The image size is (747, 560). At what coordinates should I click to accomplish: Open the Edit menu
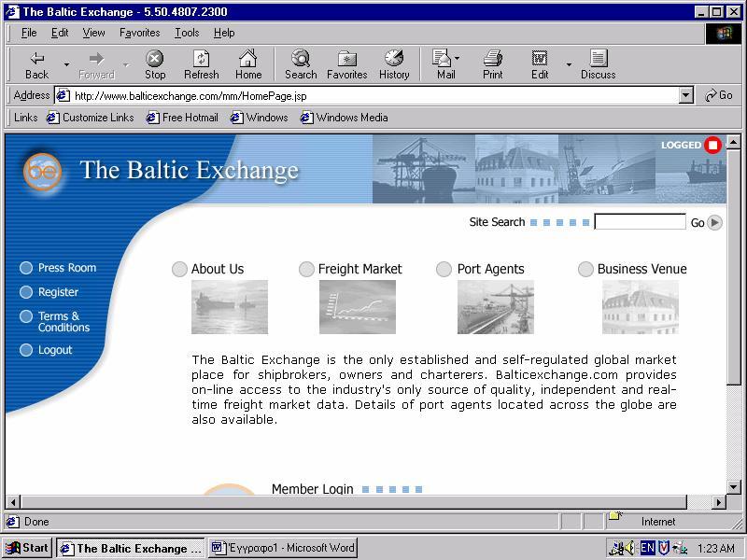(x=60, y=33)
